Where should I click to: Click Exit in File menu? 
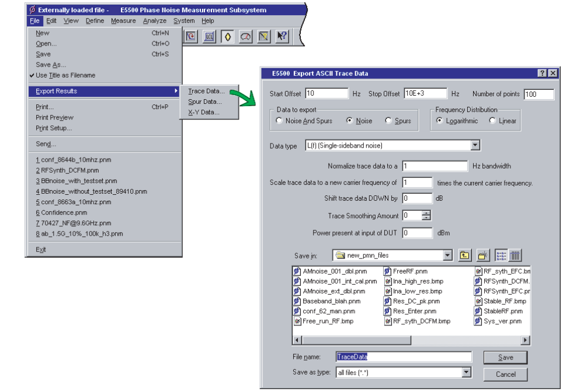coord(40,250)
